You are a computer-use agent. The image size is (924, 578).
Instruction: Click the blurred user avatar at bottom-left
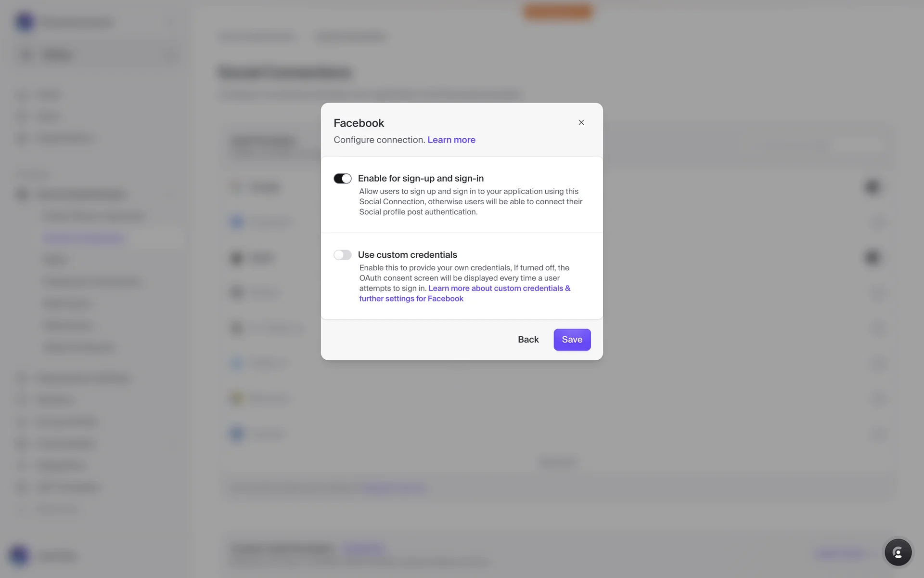(x=19, y=555)
